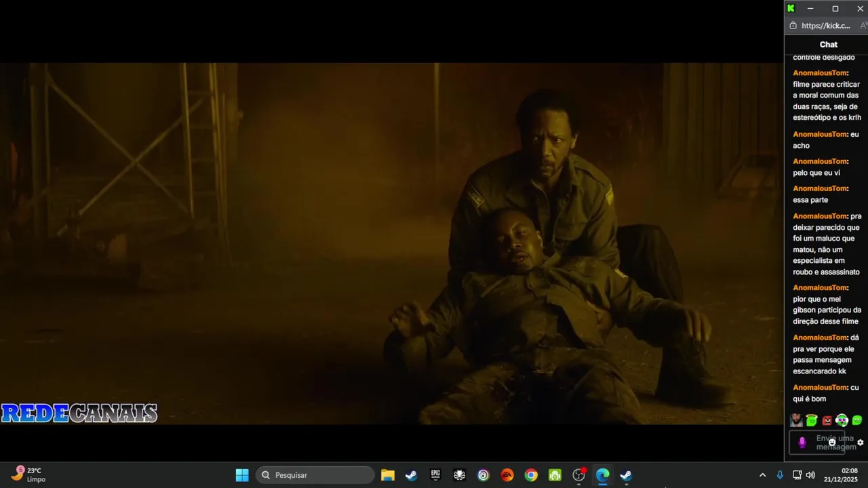Image resolution: width=868 pixels, height=488 pixels.
Task: Open the volume speaker tray icon
Action: coord(810,475)
